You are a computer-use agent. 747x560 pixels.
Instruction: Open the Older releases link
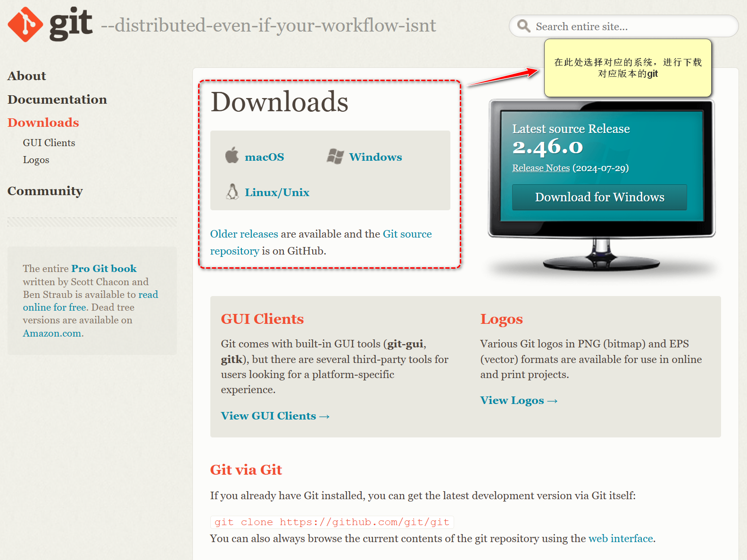[244, 234]
